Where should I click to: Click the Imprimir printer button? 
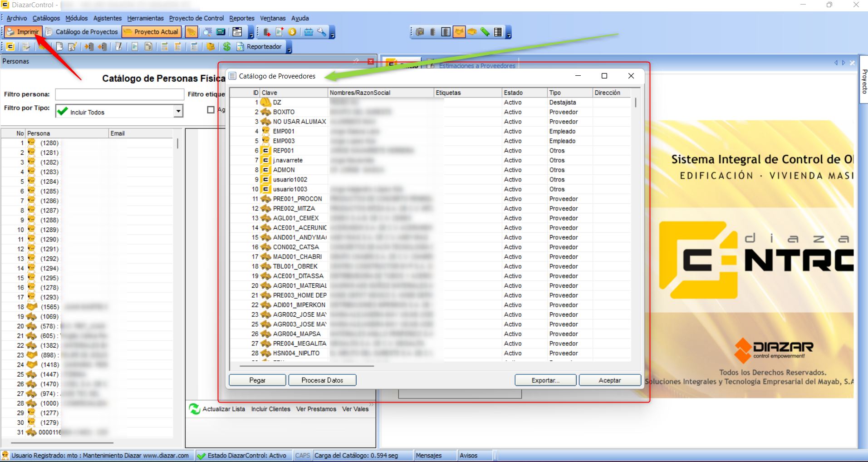(x=23, y=32)
